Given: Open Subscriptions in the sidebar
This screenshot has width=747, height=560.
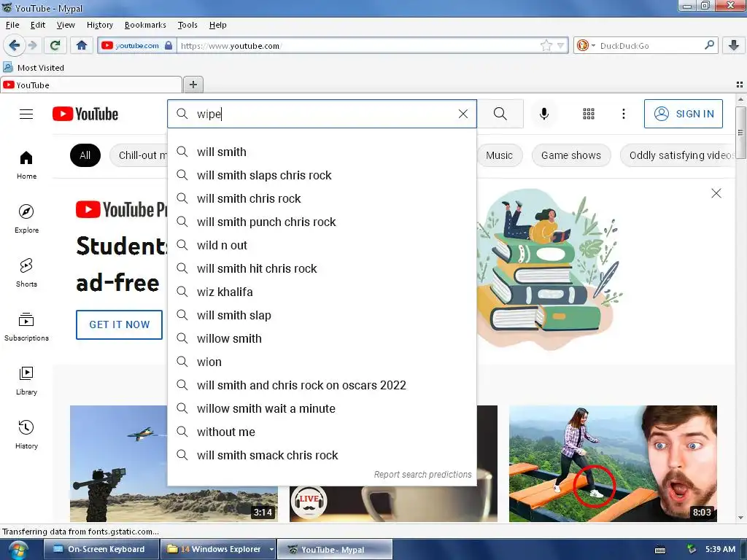Looking at the screenshot, I should 27,327.
